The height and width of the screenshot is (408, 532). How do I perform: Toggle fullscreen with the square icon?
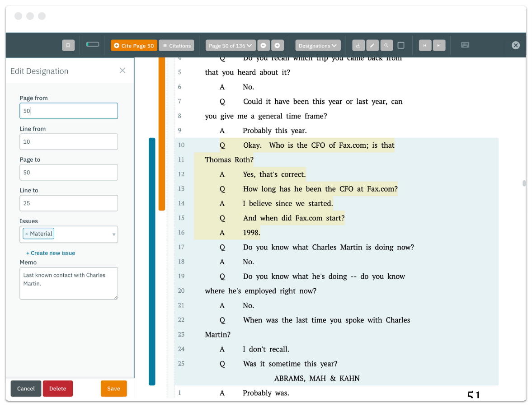[401, 45]
